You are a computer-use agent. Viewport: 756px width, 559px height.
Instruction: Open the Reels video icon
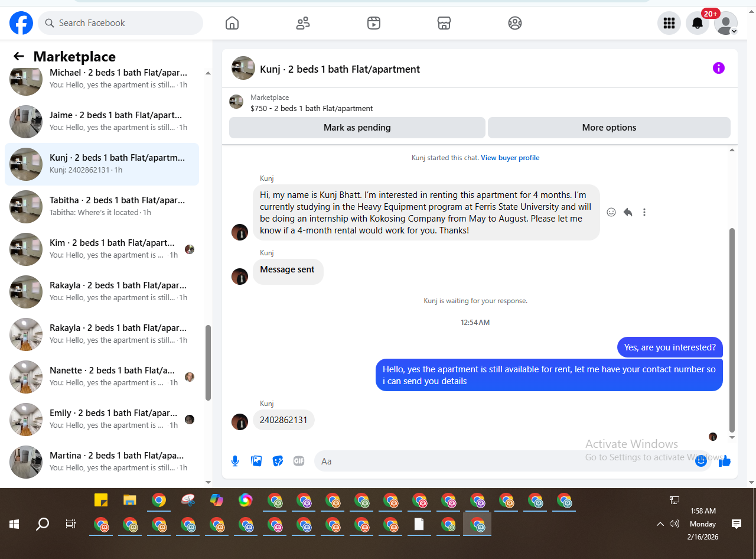[x=373, y=23]
